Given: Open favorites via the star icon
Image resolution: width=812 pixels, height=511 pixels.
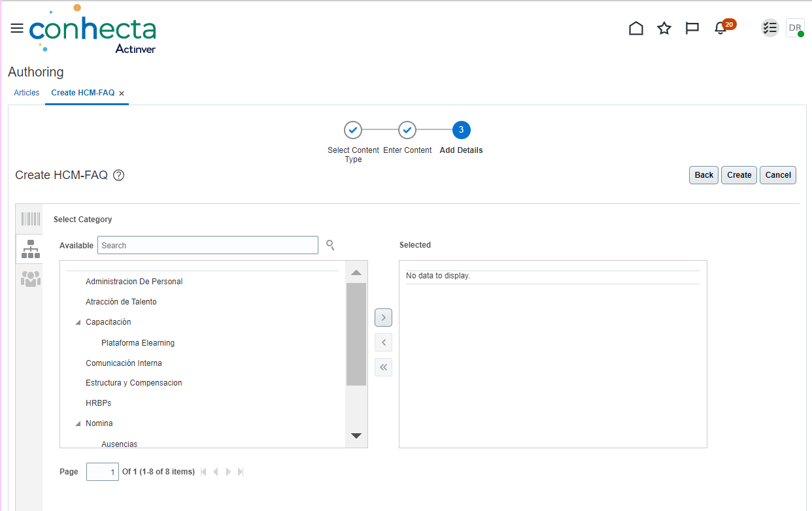Looking at the screenshot, I should pos(664,28).
